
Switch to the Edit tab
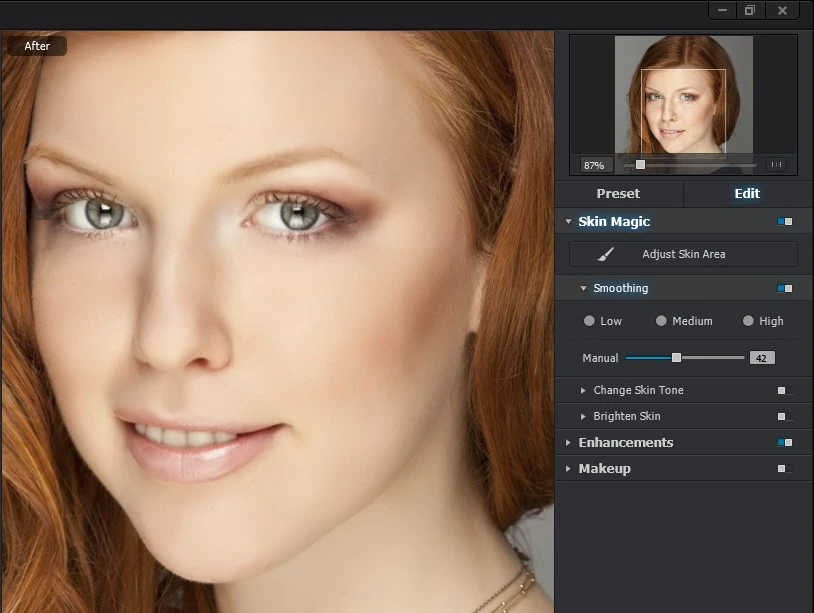[747, 193]
